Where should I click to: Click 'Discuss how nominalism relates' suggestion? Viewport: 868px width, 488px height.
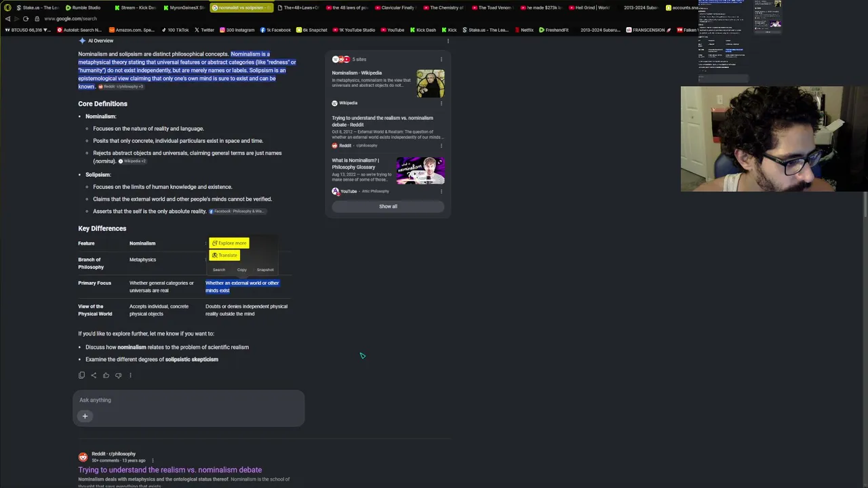click(x=167, y=347)
